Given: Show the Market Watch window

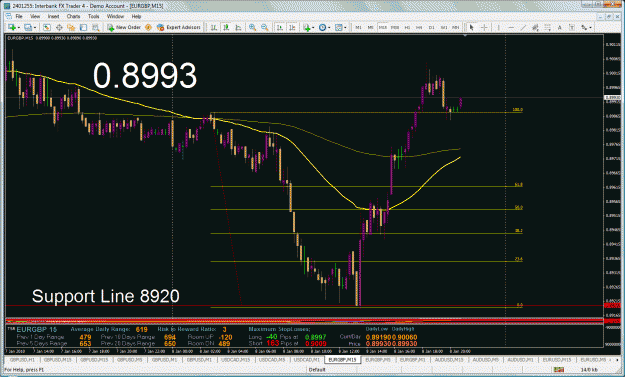Looking at the screenshot, I should pos(47,27).
